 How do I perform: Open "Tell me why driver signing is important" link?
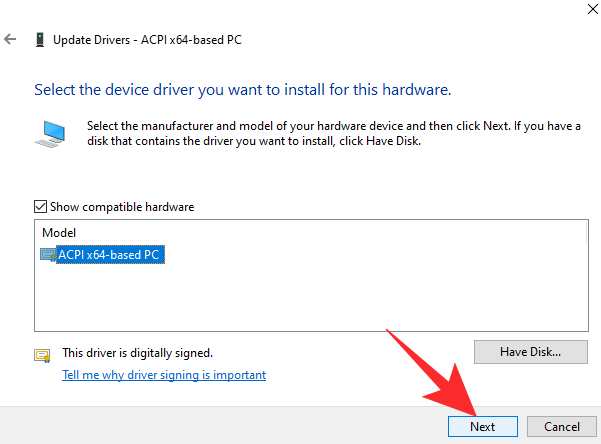164,375
